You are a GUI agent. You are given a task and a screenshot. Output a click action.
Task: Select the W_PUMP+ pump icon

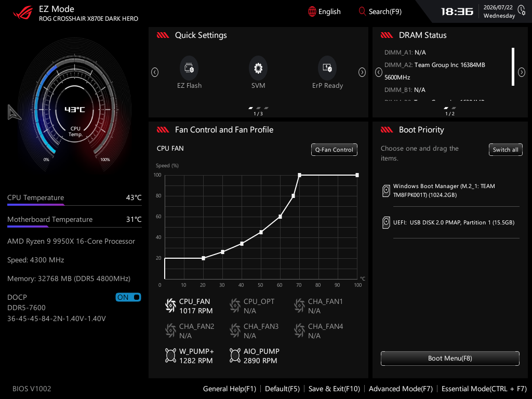[x=170, y=355]
